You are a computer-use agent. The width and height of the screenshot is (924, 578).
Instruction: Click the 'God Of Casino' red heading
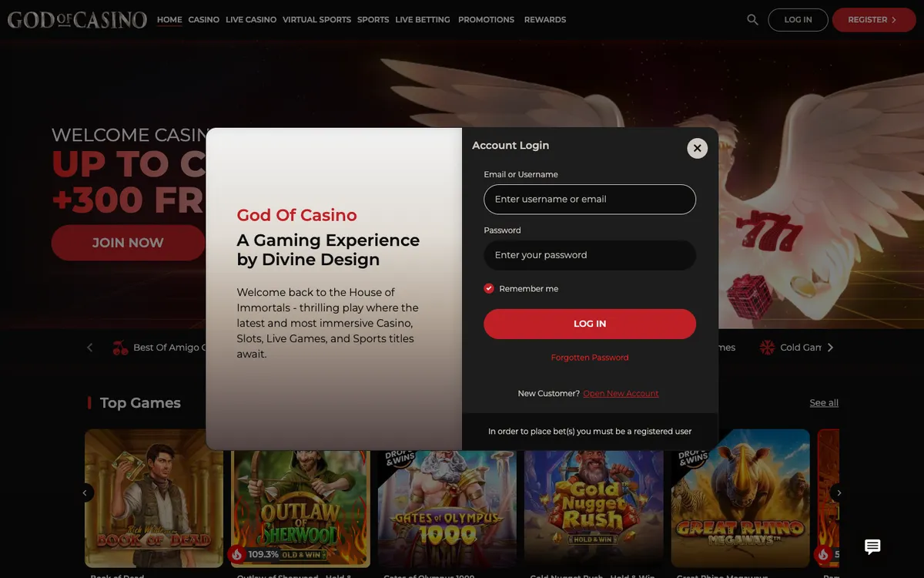(x=297, y=215)
